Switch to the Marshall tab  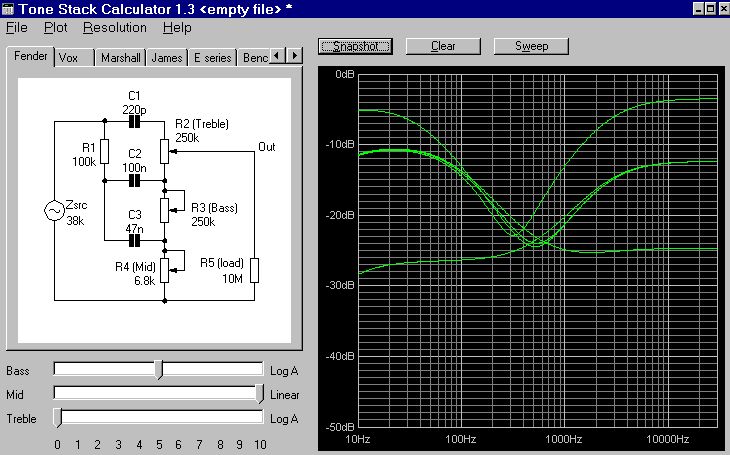point(121,58)
